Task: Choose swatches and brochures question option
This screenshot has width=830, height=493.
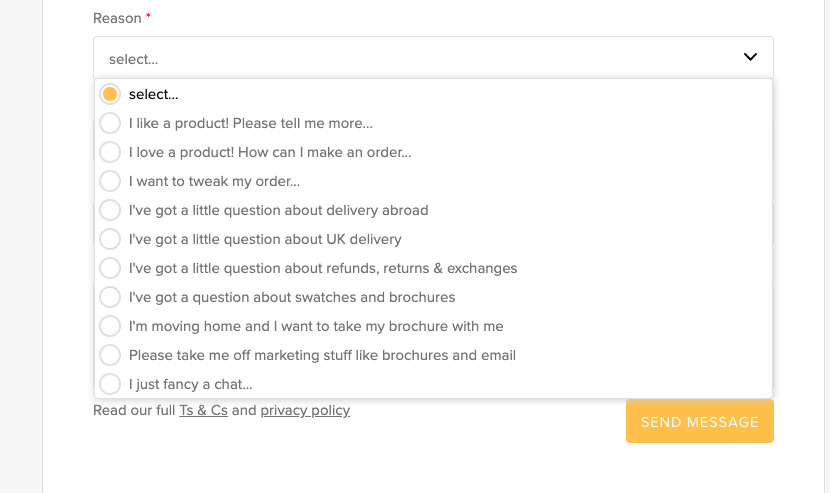Action: pos(433,298)
